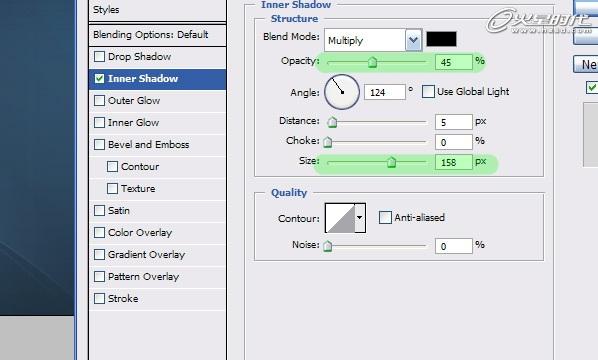Open the Inner Shadow style settings row
Image resolution: width=598 pixels, height=360 pixels.
(158, 79)
